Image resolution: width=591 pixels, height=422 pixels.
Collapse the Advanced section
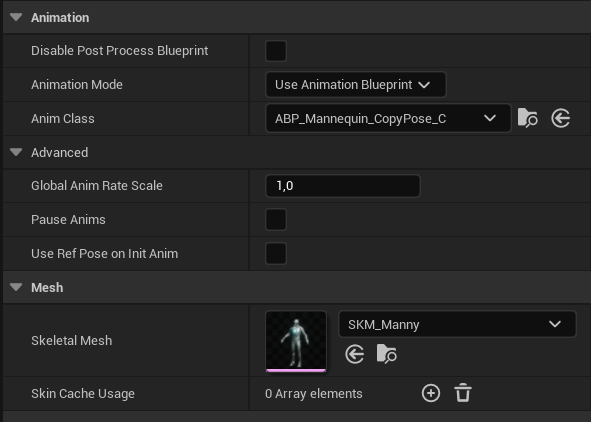click(16, 152)
